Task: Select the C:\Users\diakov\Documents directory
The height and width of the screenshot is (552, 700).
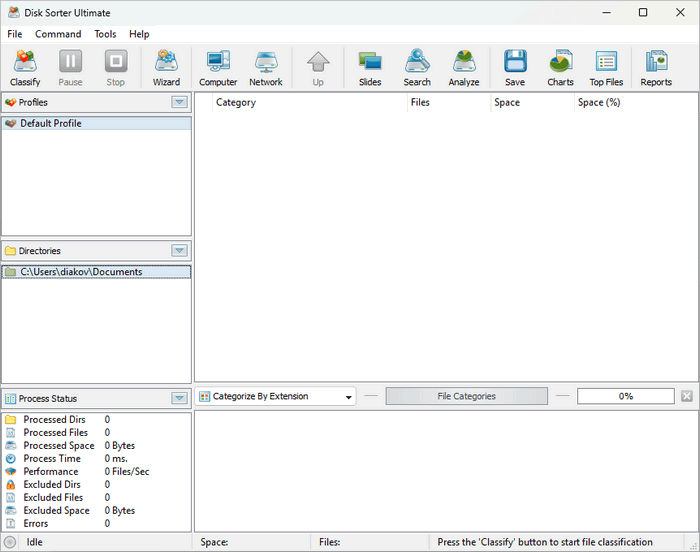Action: point(96,272)
